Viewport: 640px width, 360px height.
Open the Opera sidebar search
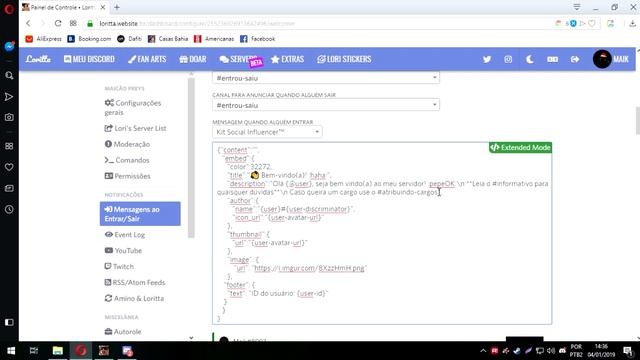pyautogui.click(x=9, y=76)
